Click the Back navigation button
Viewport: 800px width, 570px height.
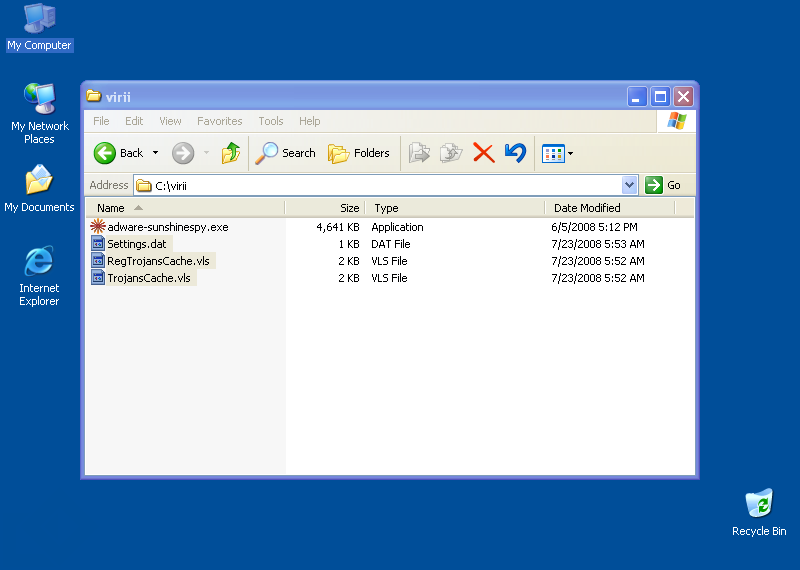119,153
